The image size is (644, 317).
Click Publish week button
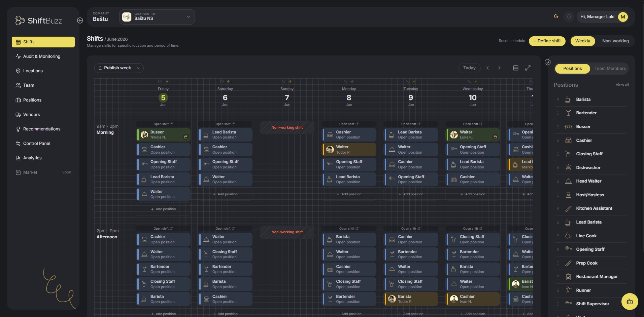114,68
